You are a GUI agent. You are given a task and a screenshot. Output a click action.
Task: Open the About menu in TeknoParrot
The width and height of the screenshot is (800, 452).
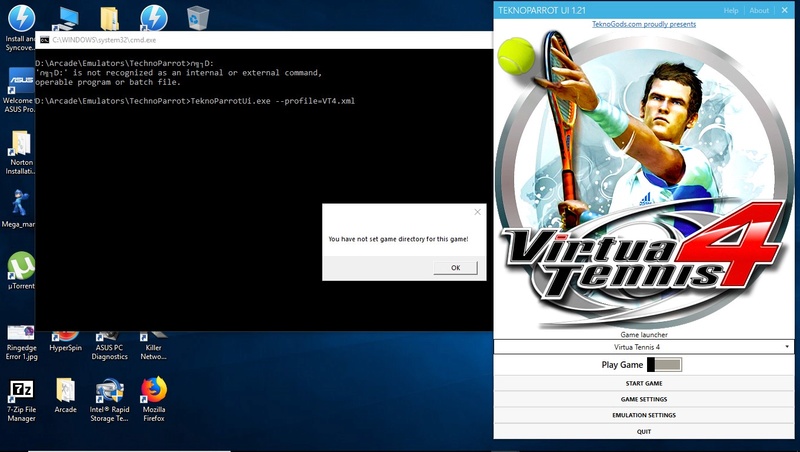[x=759, y=10]
